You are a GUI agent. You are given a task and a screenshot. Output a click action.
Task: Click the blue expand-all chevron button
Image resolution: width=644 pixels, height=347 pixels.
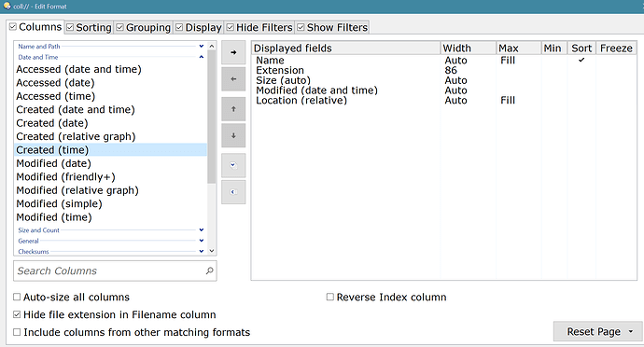tap(233, 165)
